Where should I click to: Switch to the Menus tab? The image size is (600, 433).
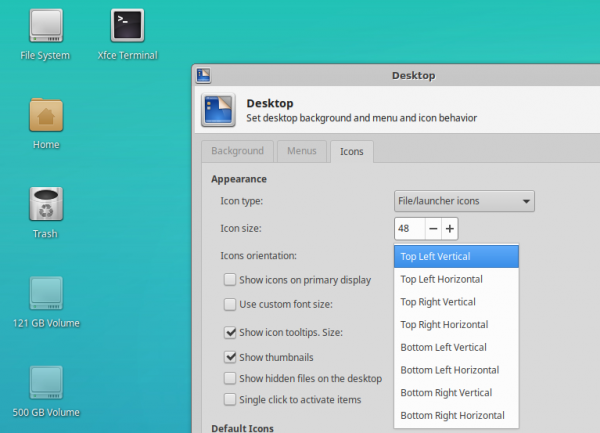click(301, 151)
